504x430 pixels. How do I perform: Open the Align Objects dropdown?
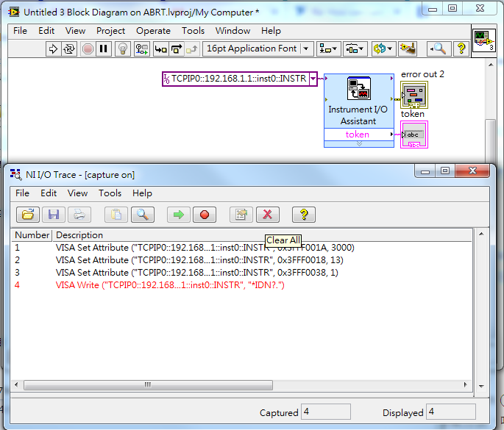point(328,49)
